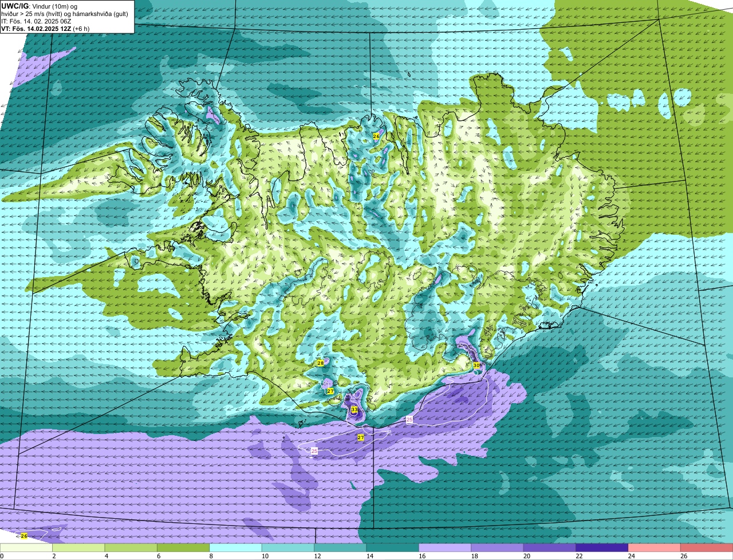Viewport: 733px width, 560px height.
Task: Click the colorbar tick label 0
Action: coord(2,556)
